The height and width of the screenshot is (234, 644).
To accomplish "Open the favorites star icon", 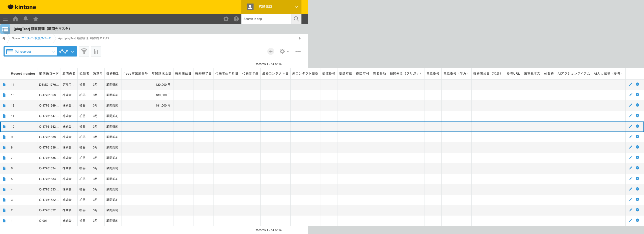I will coord(36,19).
